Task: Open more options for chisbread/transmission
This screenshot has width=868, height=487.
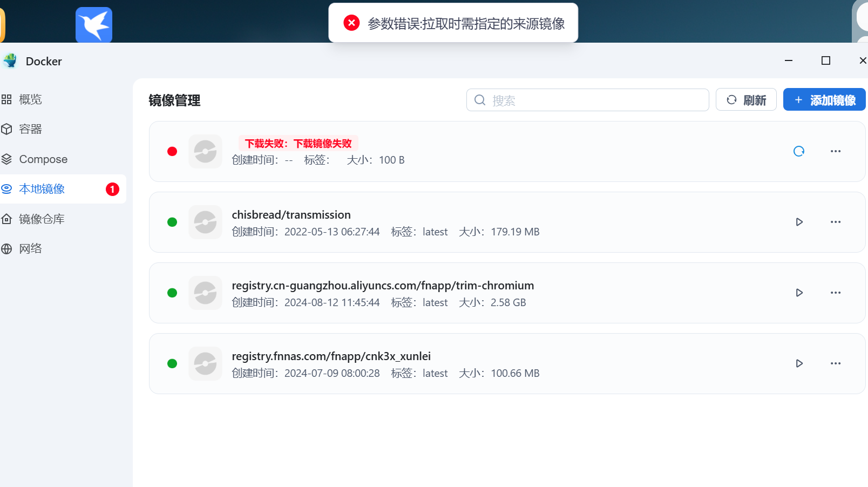Action: pyautogui.click(x=836, y=222)
